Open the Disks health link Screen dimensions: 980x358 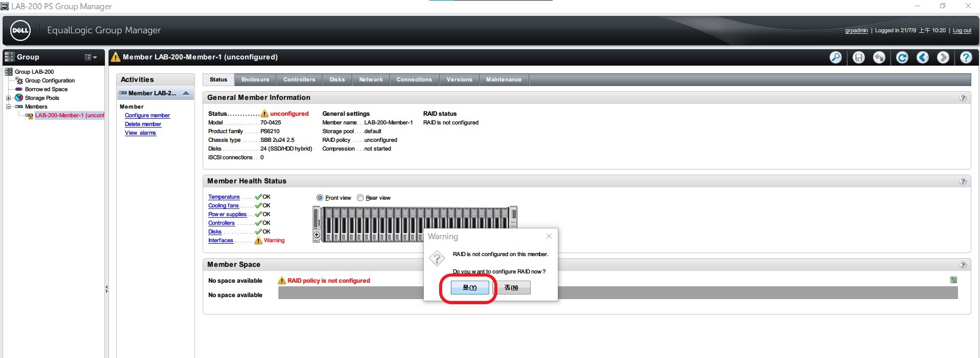(x=215, y=232)
